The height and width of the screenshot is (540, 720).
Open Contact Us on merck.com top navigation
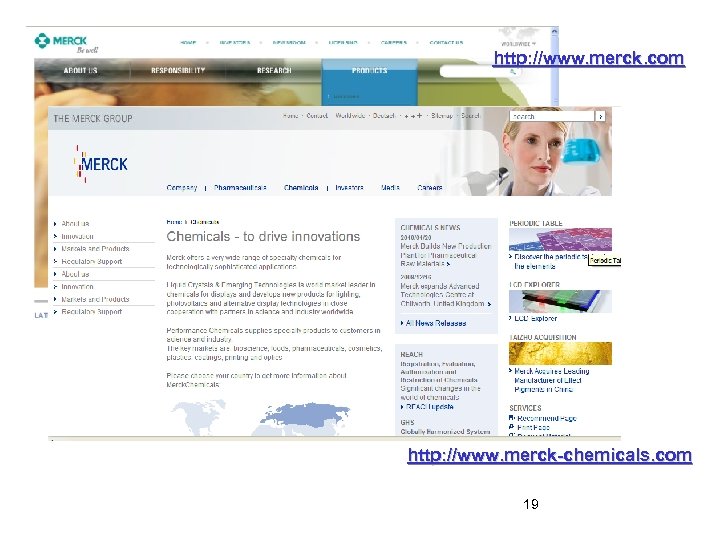coord(446,43)
